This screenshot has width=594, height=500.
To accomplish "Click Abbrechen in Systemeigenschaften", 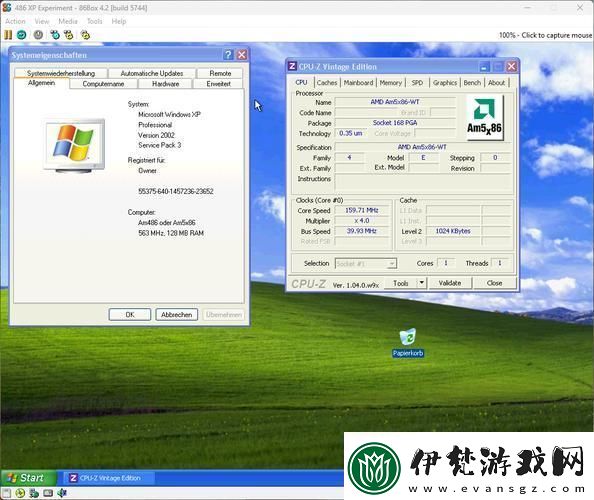I will 177,314.
